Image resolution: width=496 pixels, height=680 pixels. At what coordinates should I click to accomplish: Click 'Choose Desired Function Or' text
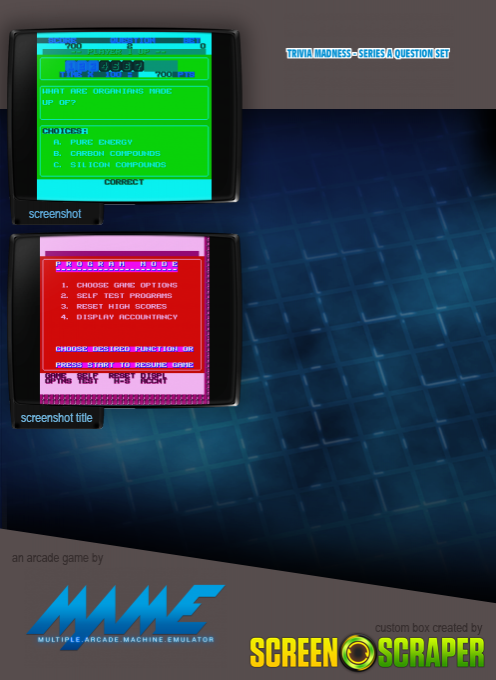coord(124,349)
